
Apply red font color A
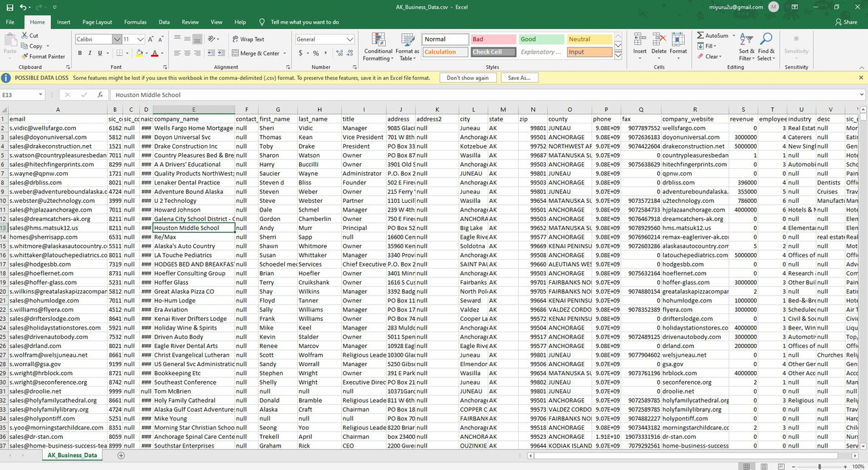(x=155, y=53)
